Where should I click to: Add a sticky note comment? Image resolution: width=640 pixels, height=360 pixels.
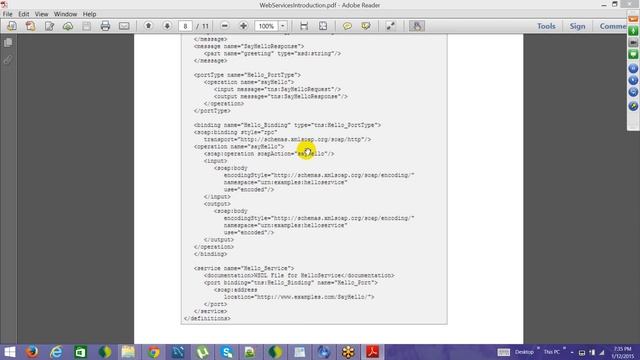[x=347, y=26]
